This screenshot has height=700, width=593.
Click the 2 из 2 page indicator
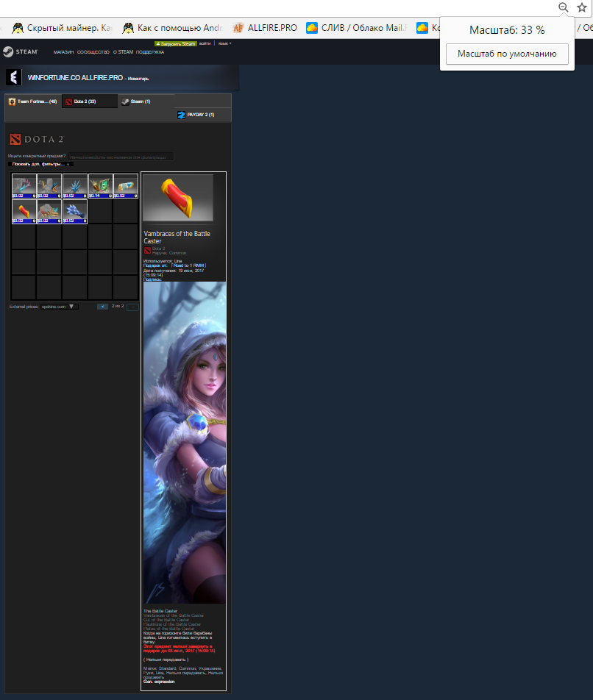tap(118, 306)
